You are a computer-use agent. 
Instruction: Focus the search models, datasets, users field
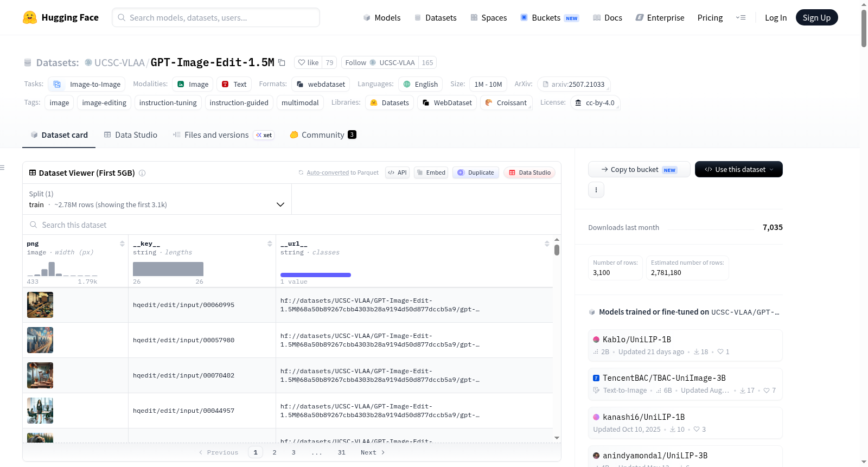[216, 17]
